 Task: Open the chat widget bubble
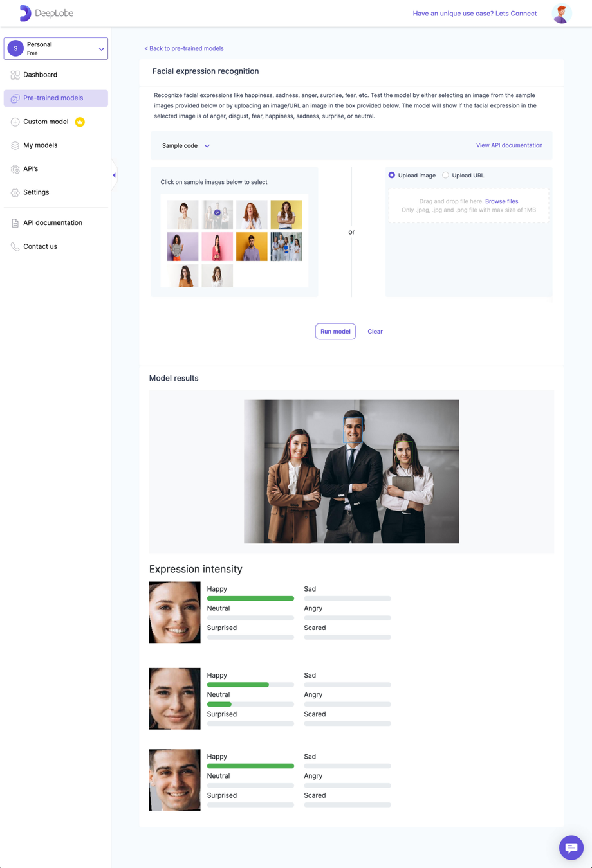571,847
